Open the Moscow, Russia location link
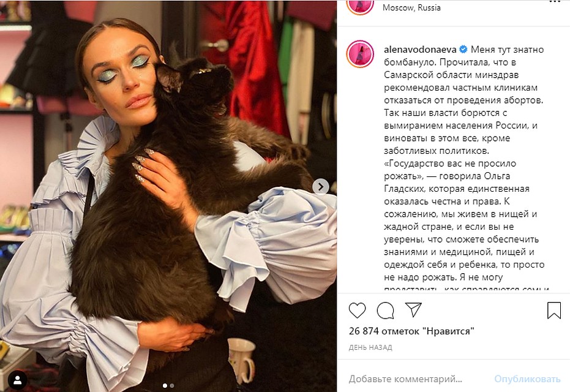Screen dimensions: 570x392 tap(411, 7)
